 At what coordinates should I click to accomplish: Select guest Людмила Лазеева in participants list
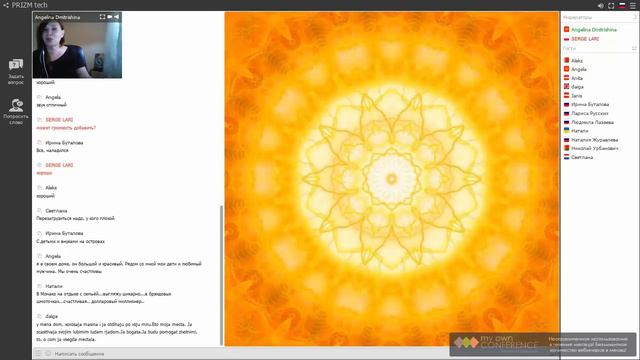592,122
